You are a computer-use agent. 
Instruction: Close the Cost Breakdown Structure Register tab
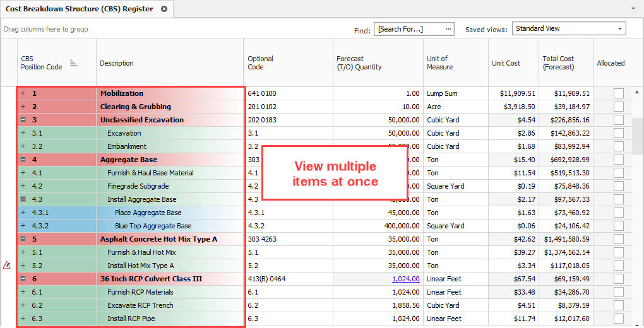click(164, 9)
